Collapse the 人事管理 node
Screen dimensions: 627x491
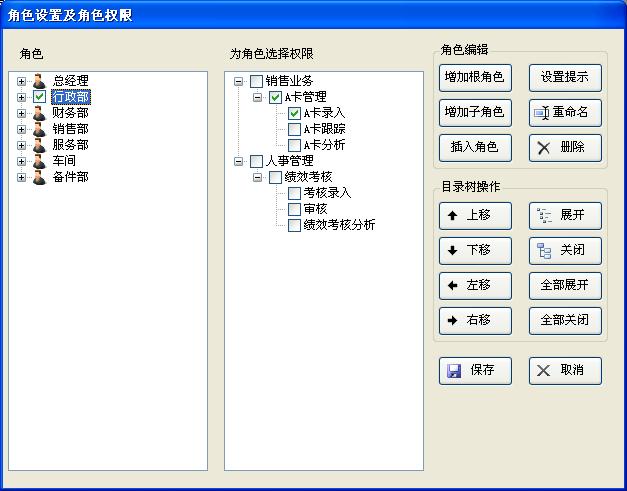[x=238, y=162]
